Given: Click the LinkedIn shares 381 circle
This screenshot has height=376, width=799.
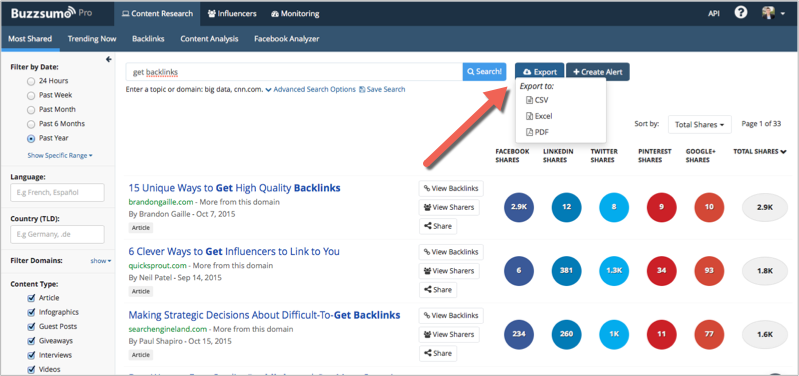Looking at the screenshot, I should pyautogui.click(x=566, y=271).
